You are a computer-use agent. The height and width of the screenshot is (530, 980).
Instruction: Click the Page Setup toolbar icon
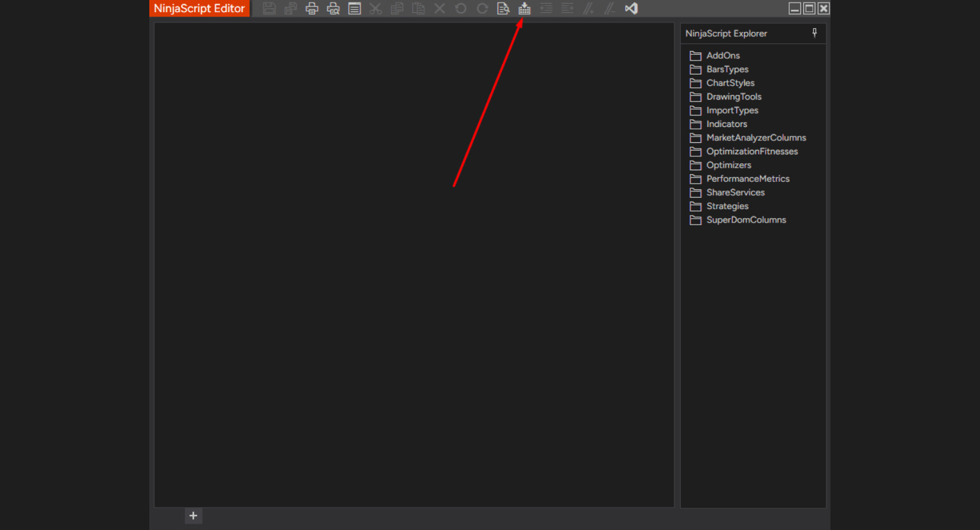tap(355, 8)
